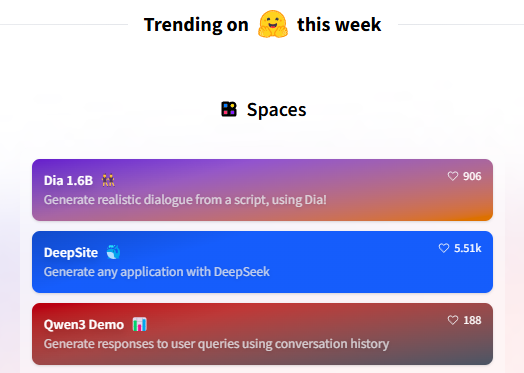Select the blue DeepSite space card
The image size is (524, 373).
pos(262,262)
